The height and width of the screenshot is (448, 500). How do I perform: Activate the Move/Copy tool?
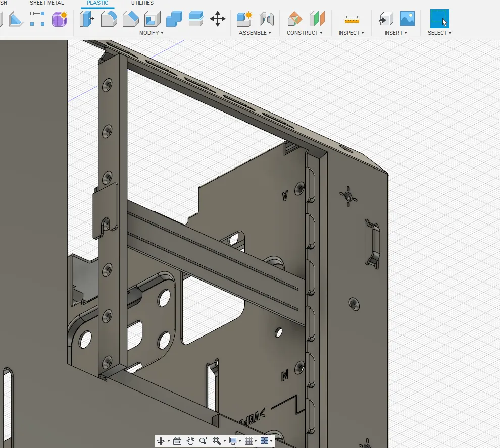pos(218,19)
